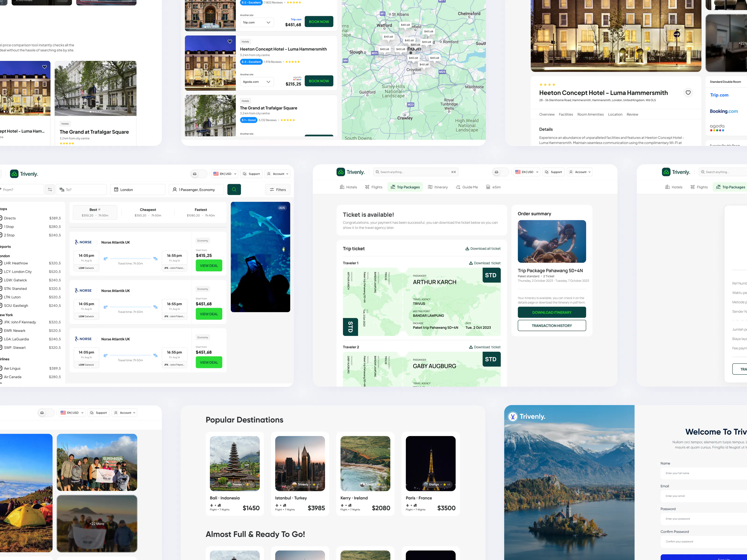
Task: Favorite the Heeton Concept Hotel detail page heart
Action: pos(688,92)
